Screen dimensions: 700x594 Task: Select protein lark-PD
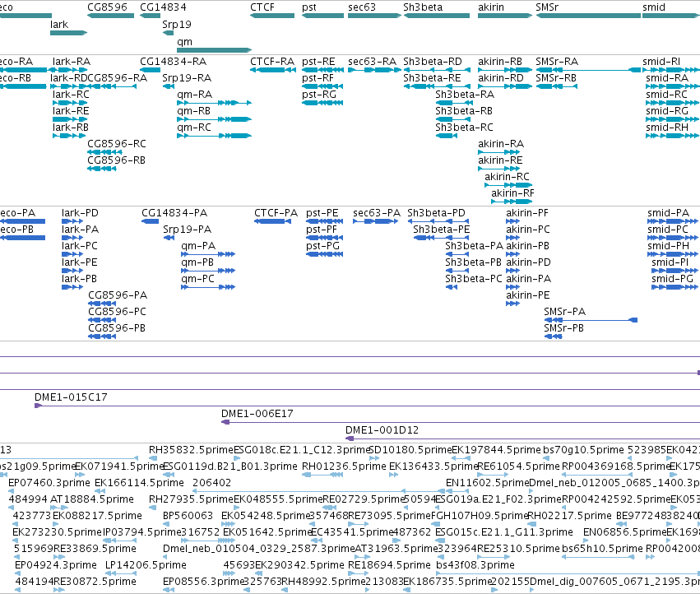tap(80, 213)
